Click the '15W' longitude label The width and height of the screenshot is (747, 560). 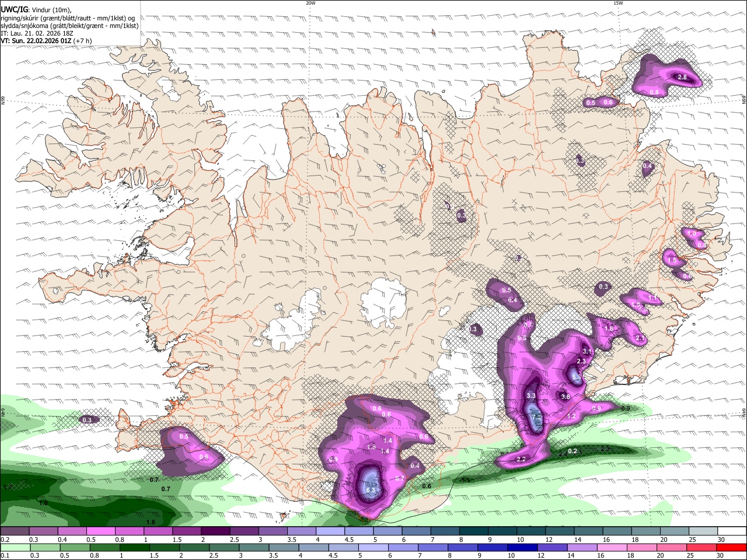point(618,3)
